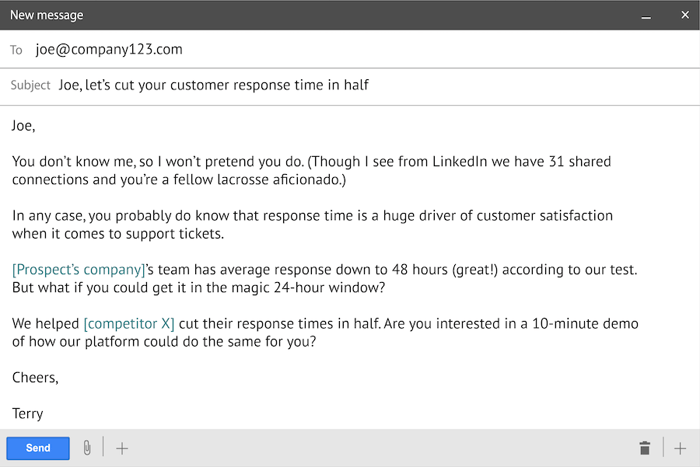Viewport: 700px width, 467px height.
Task: Place cursor at the "Cheers," sign-off
Action: (34, 378)
